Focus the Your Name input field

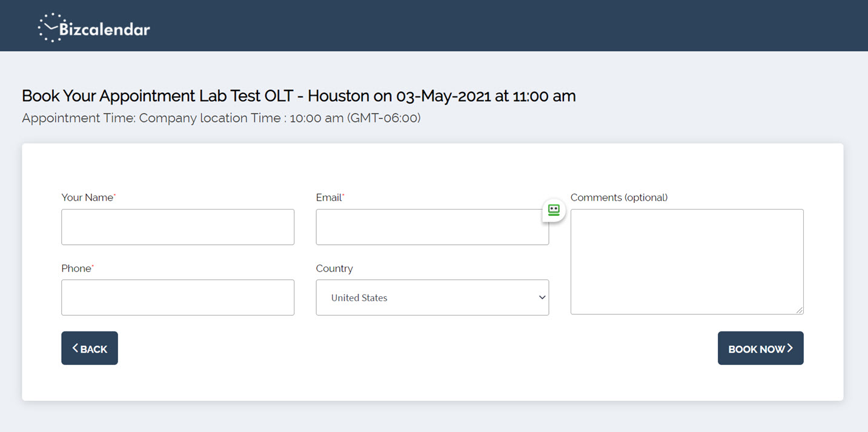(177, 227)
